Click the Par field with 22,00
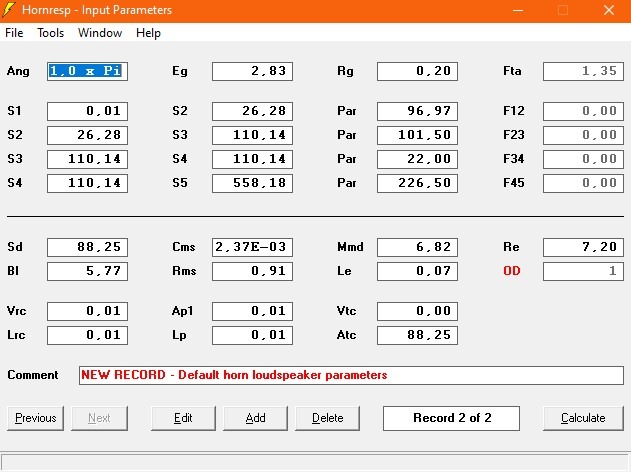Viewport: 631px width, 472px height. pos(417,159)
